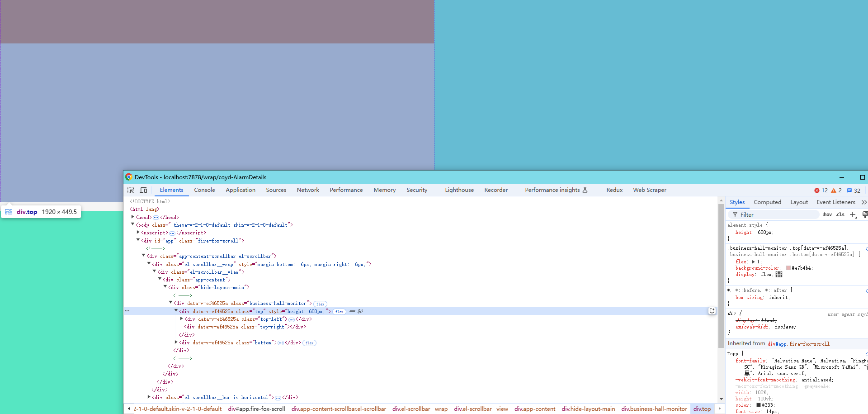Click the div.top tooltip layout icon
This screenshot has width=868, height=414.
(x=9, y=212)
